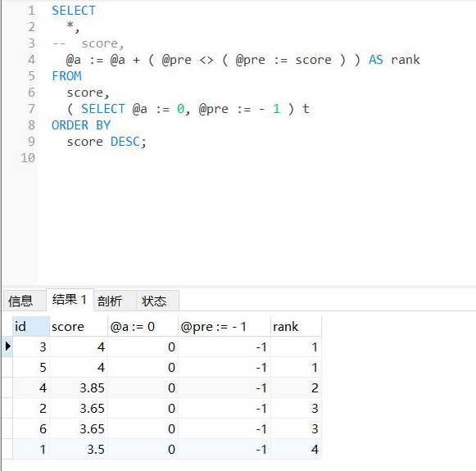The width and height of the screenshot is (476, 471).
Task: Click line number 7 in editor gutter
Action: pos(32,109)
